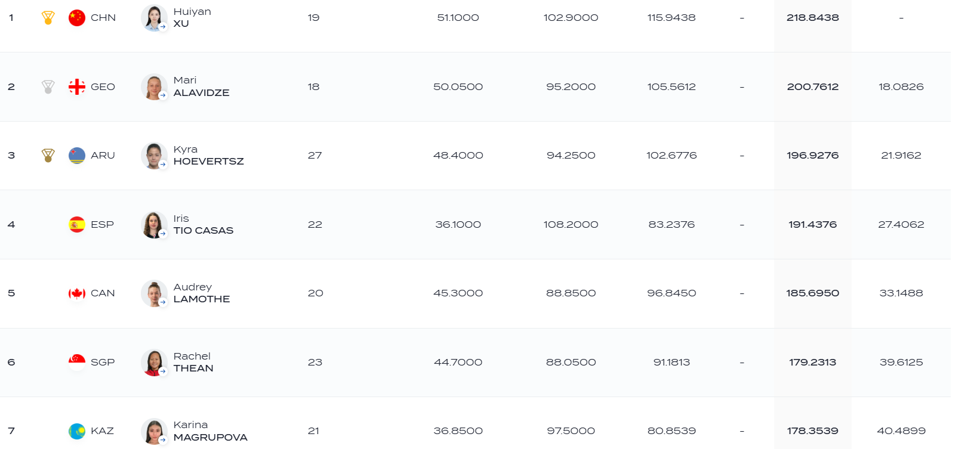Click the China flag icon
Viewport: 980px width, 449px height.
click(x=77, y=18)
